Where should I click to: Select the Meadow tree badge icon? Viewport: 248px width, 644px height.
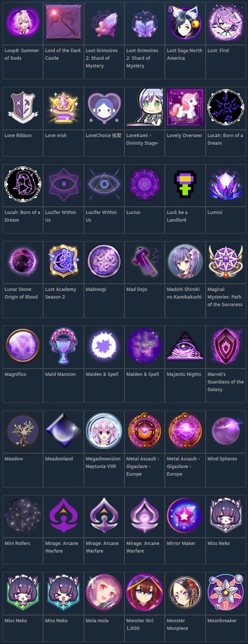(x=23, y=430)
